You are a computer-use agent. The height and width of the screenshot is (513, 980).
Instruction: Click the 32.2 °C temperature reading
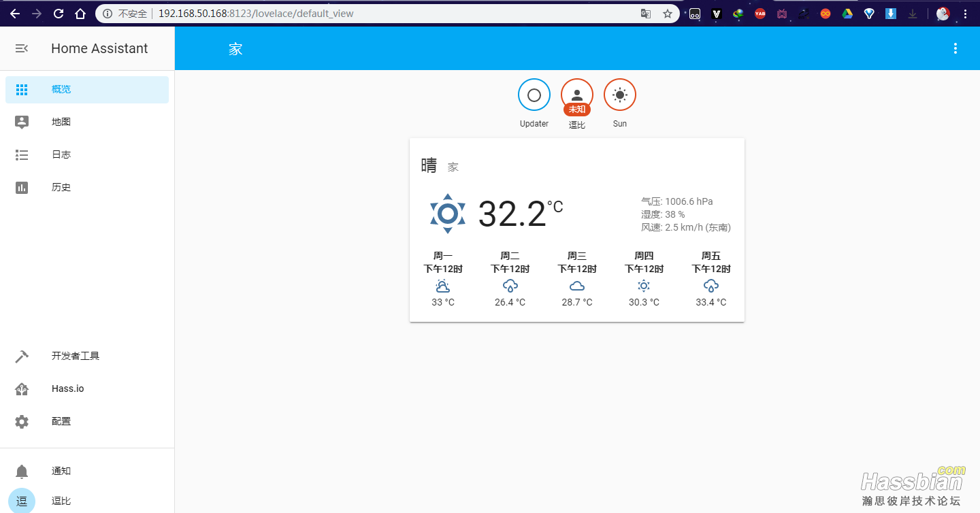pos(521,214)
